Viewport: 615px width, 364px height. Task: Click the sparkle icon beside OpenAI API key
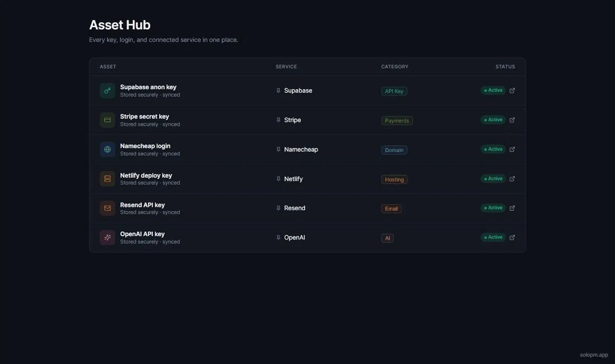point(107,238)
